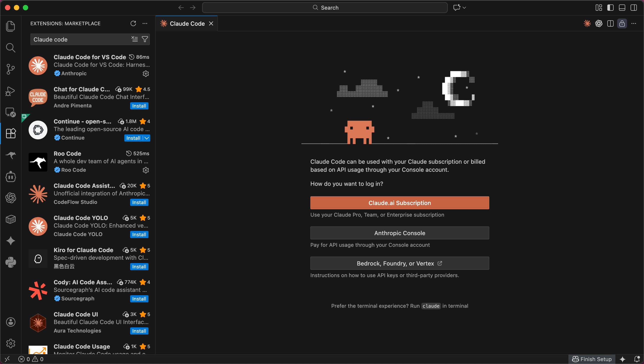Install the Continue extension
The image size is (644, 364).
[x=133, y=138]
